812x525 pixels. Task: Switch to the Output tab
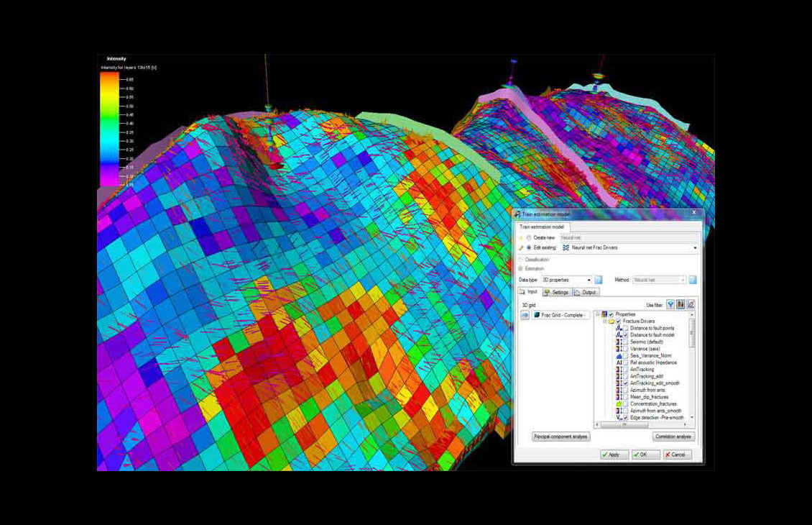[586, 293]
